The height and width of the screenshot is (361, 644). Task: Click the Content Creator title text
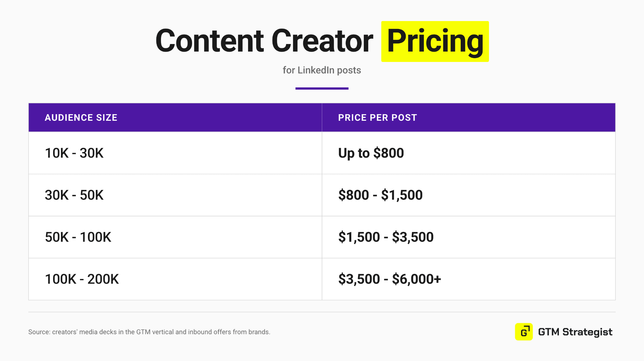264,41
